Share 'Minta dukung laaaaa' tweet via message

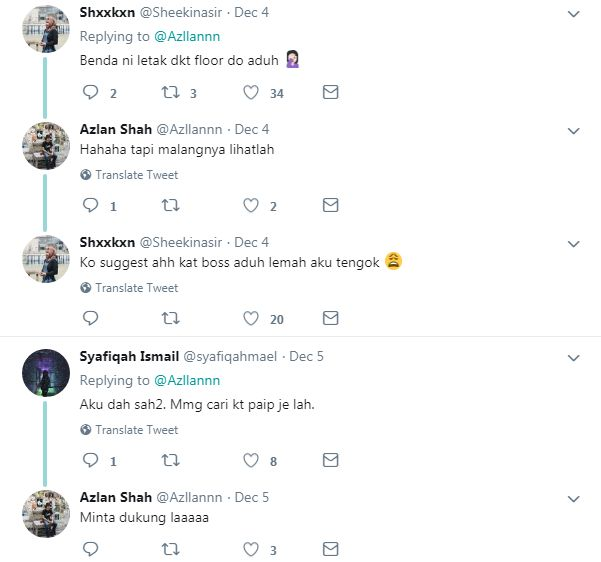[x=330, y=549]
